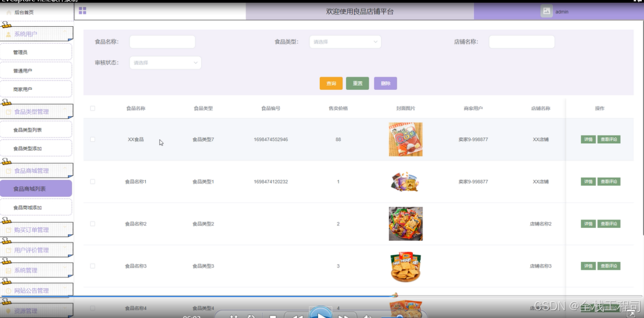Open the 商家用户 submenu item

click(36, 89)
